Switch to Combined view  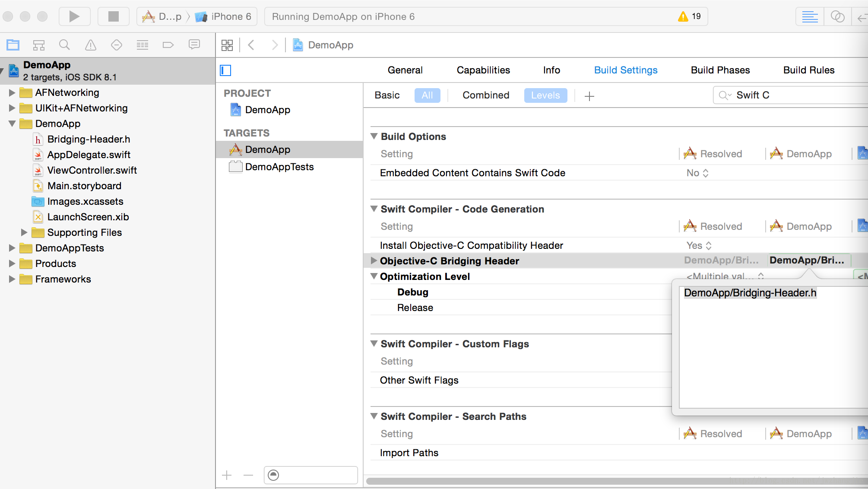(486, 95)
